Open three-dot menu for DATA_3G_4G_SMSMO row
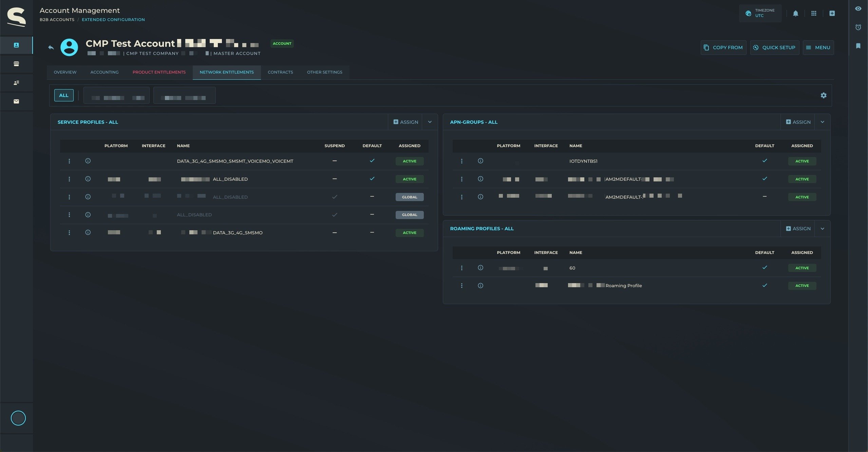The image size is (868, 452). pos(69,233)
